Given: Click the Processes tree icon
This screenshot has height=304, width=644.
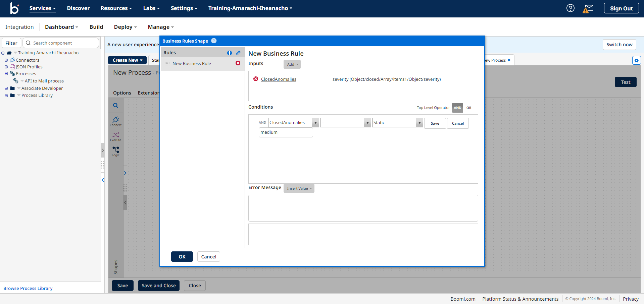Looking at the screenshot, I should (12, 73).
